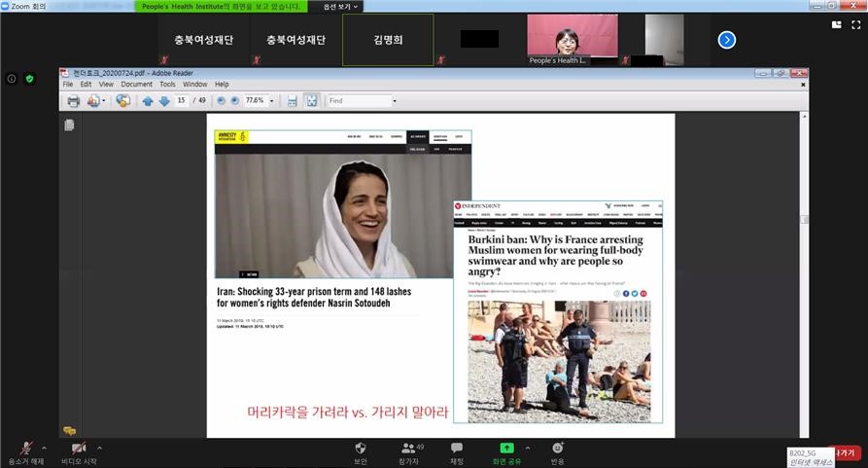Click the Find search field
This screenshot has width=868, height=468.
pos(358,101)
